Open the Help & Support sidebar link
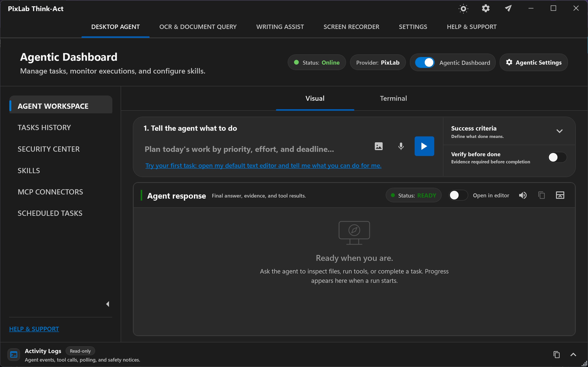588x367 pixels. tap(34, 329)
